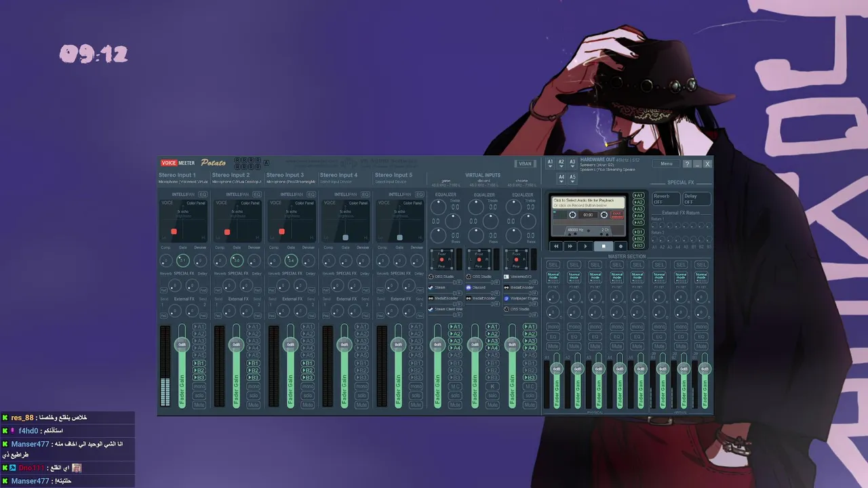Open the A5 hardware out device dropdown
Screen dimensions: 868x488
(x=572, y=178)
